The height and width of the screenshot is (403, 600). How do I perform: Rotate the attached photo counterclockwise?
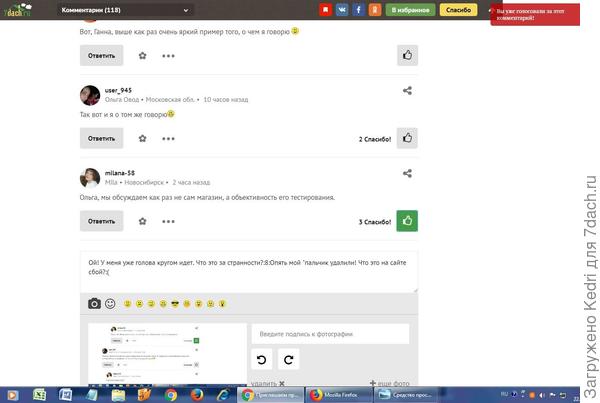262,360
